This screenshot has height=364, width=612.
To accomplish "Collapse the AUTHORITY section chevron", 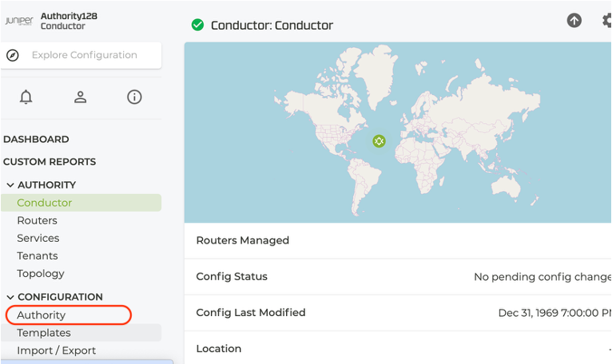I will (10, 185).
